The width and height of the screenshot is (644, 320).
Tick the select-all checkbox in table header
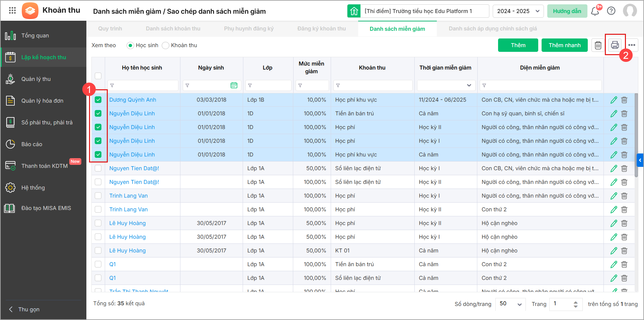coord(98,76)
